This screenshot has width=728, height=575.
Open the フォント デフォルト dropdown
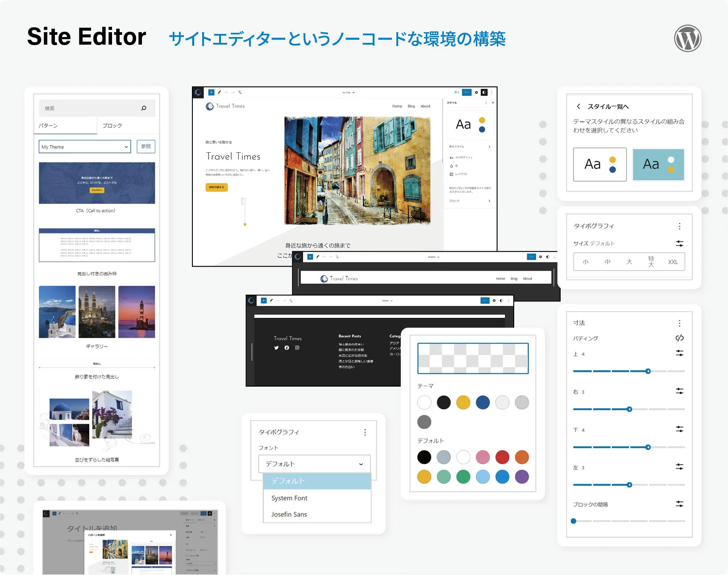pos(315,464)
